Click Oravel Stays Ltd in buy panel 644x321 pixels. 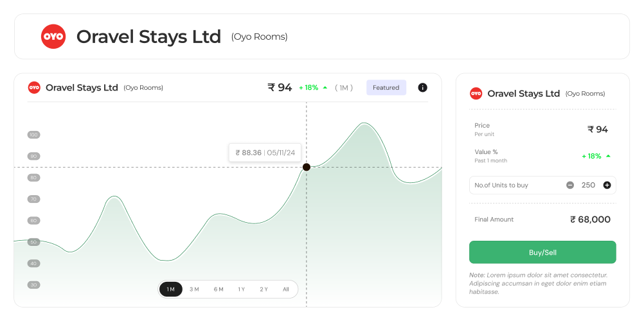pyautogui.click(x=524, y=94)
